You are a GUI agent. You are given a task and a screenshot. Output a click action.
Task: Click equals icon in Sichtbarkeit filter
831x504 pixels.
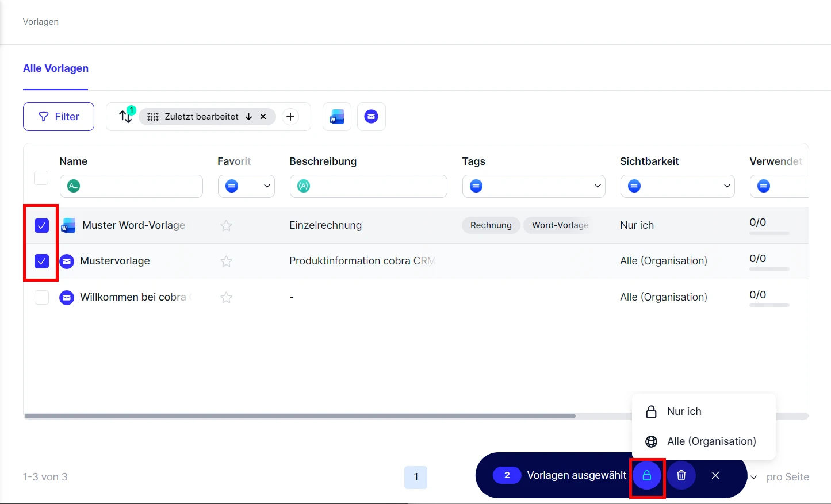coord(634,186)
